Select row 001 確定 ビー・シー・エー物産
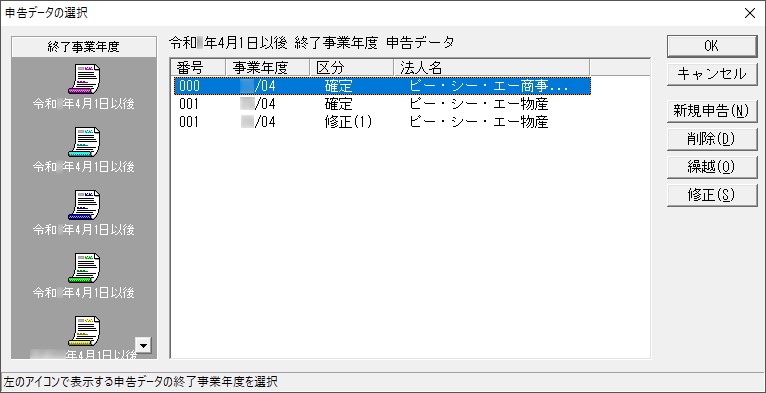 click(x=382, y=104)
